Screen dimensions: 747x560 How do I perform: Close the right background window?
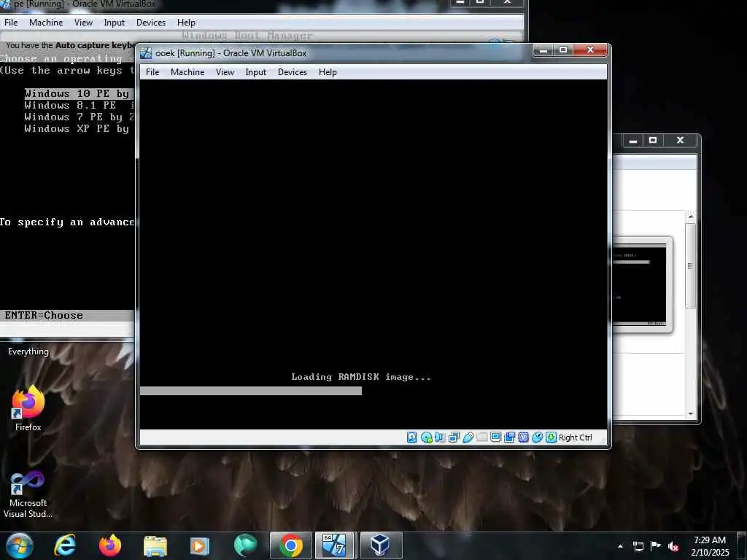pyautogui.click(x=681, y=141)
